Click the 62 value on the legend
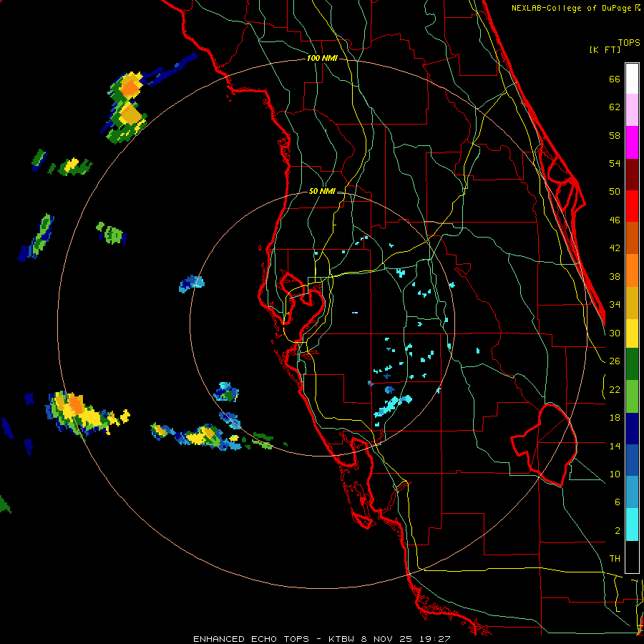This screenshot has width=644, height=644. point(615,107)
